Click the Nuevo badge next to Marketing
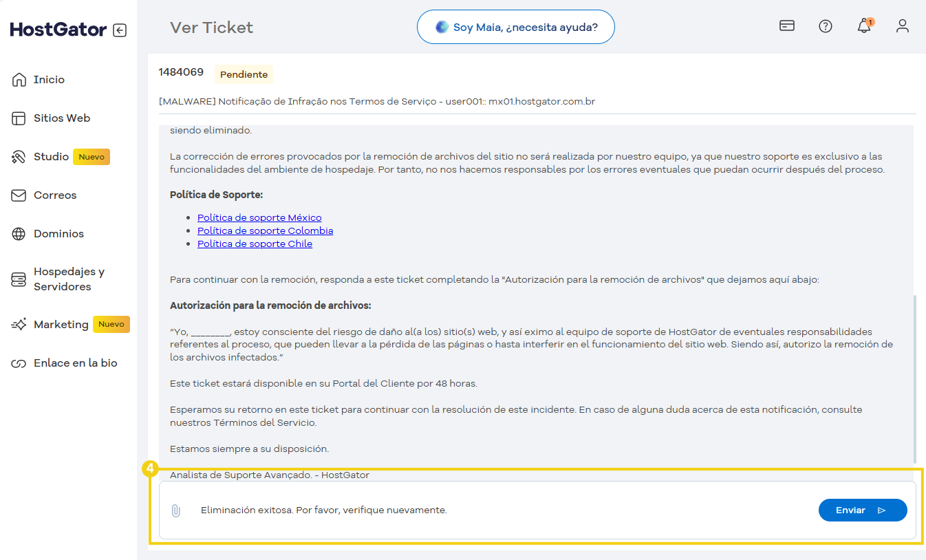 [111, 325]
